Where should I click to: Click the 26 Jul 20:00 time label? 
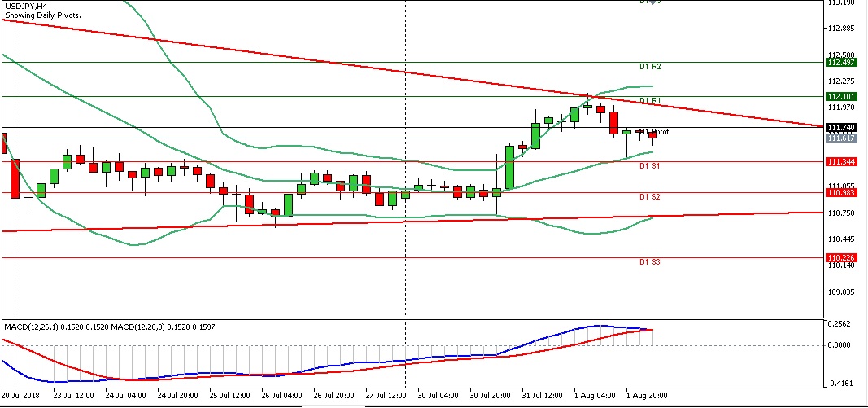click(x=334, y=396)
